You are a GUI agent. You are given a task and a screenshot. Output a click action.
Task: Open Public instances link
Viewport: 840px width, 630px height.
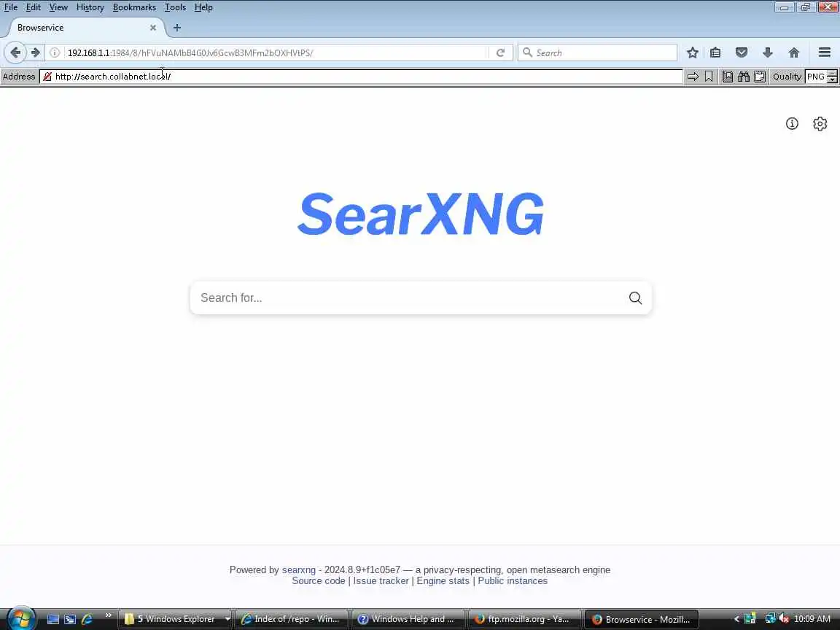click(513, 580)
